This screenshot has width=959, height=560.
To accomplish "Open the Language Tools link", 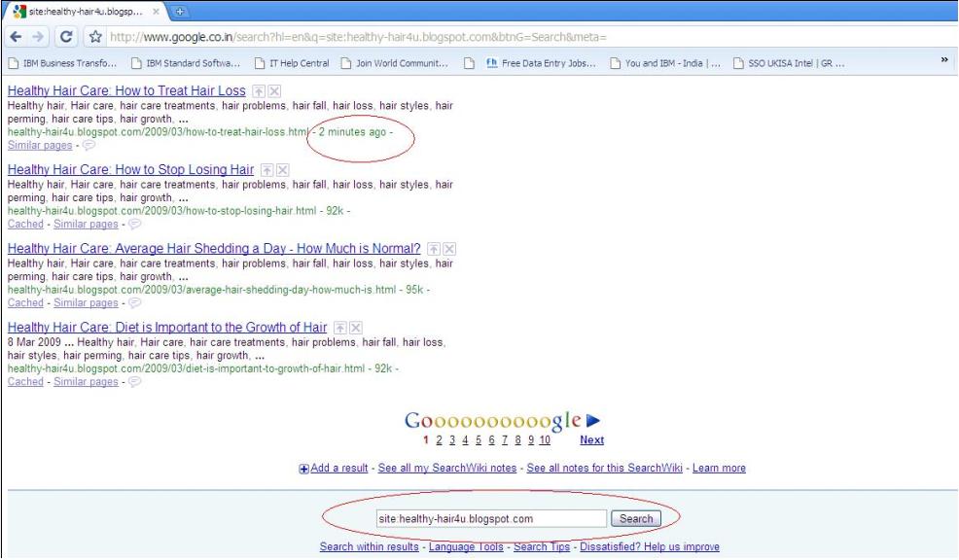I will tap(466, 547).
